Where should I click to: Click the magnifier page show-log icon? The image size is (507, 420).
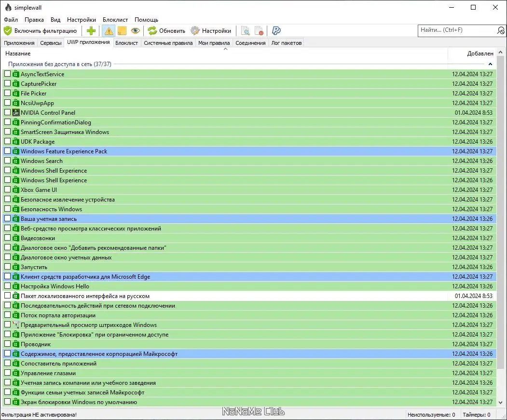click(246, 31)
